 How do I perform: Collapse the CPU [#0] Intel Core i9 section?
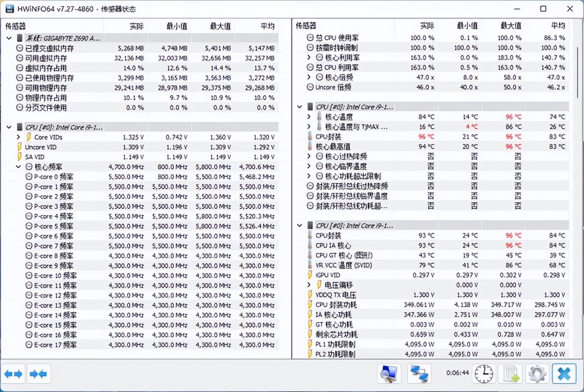(9, 127)
